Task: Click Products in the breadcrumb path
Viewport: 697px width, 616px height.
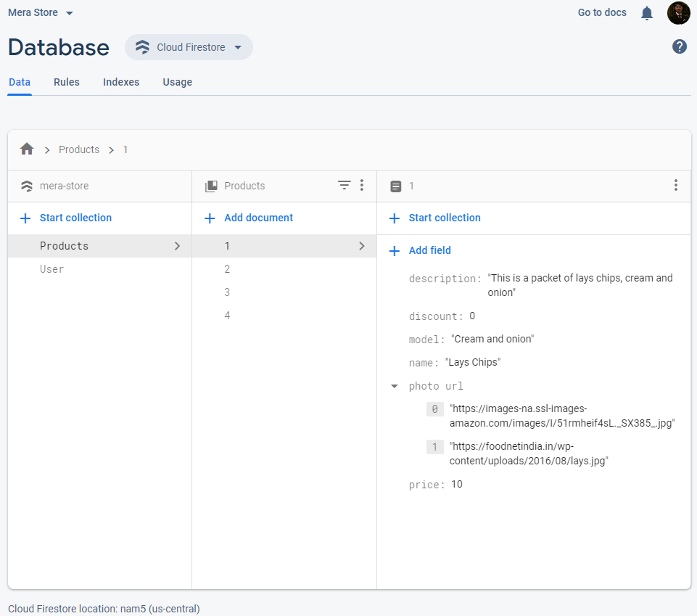Action: pos(79,149)
